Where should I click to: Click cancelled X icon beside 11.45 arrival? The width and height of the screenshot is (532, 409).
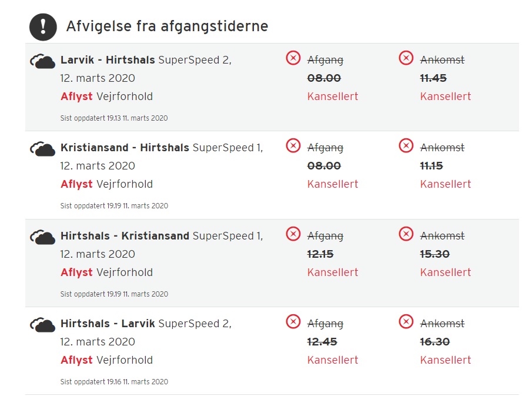pos(406,58)
